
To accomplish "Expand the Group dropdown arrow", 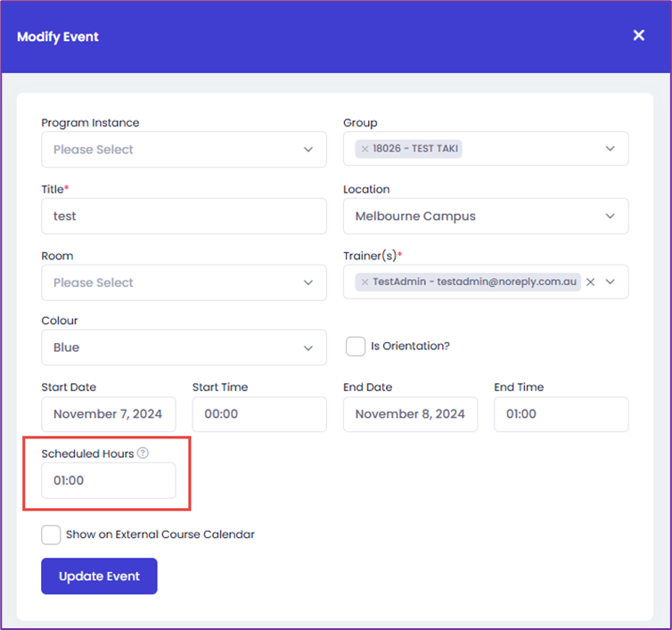I will click(x=611, y=149).
